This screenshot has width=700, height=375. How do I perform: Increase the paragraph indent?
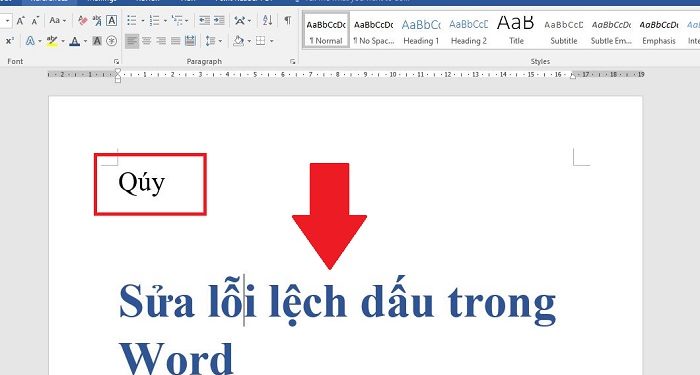click(x=219, y=21)
